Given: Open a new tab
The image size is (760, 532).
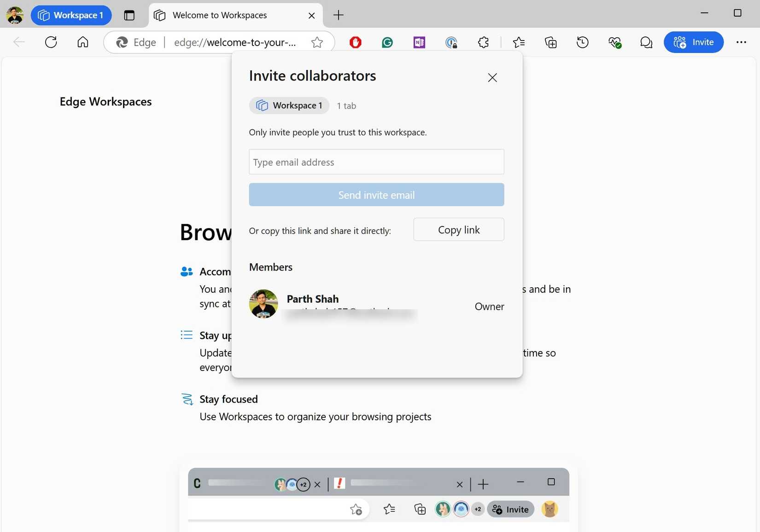Looking at the screenshot, I should [x=339, y=15].
